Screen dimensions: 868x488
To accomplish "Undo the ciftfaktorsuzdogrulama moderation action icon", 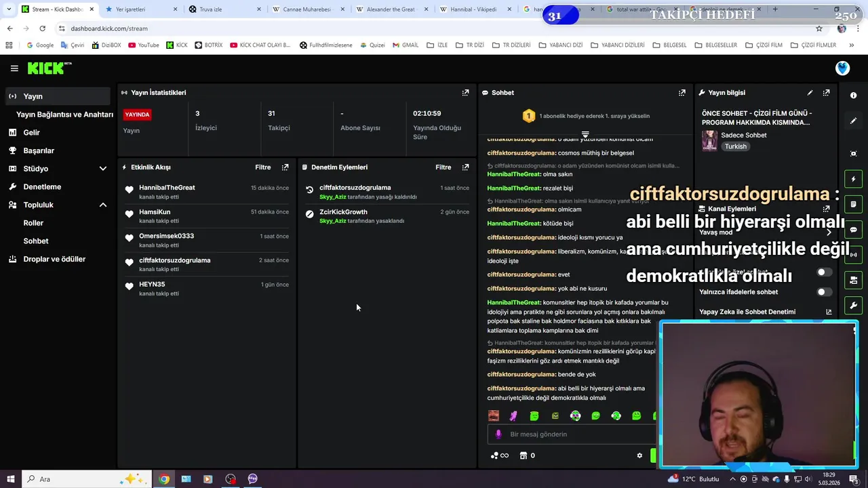I will click(309, 190).
